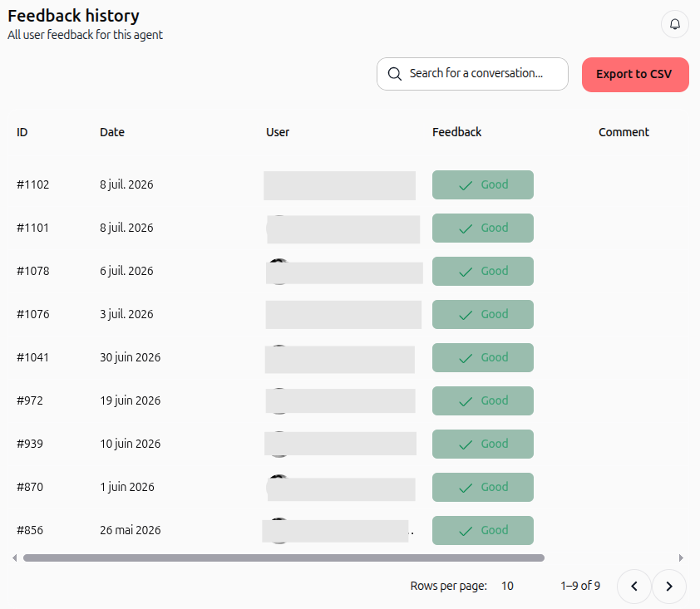Click the horizontal scrollbar thumb
Image resolution: width=700 pixels, height=609 pixels.
283,557
